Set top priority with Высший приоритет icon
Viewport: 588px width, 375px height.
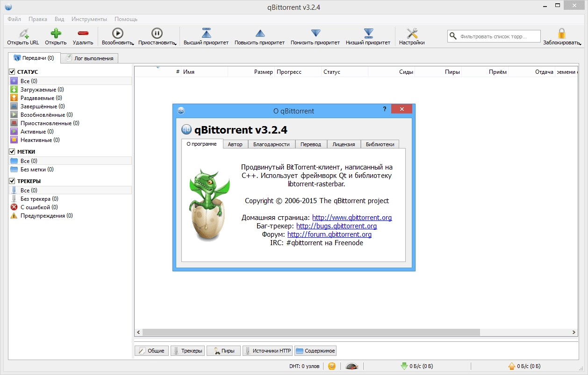pyautogui.click(x=206, y=33)
